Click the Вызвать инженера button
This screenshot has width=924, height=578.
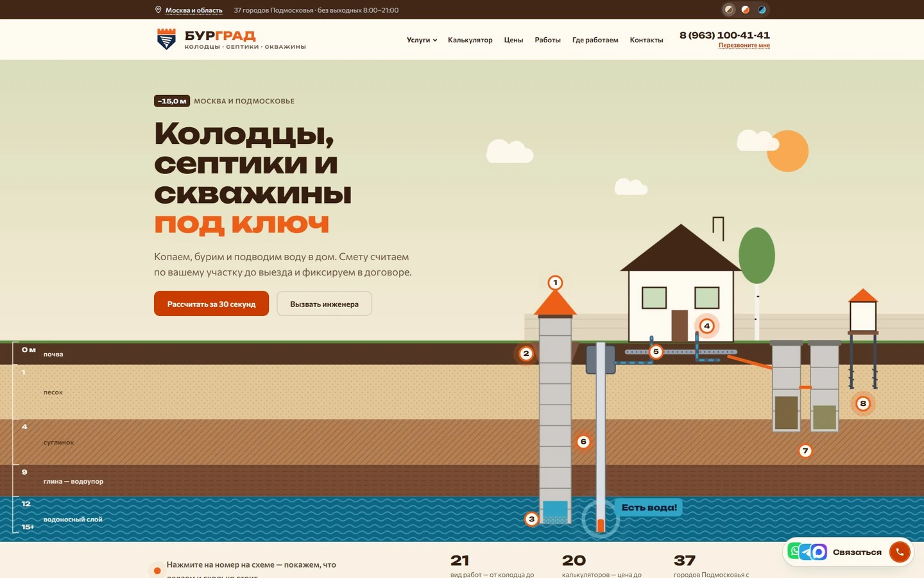point(324,304)
